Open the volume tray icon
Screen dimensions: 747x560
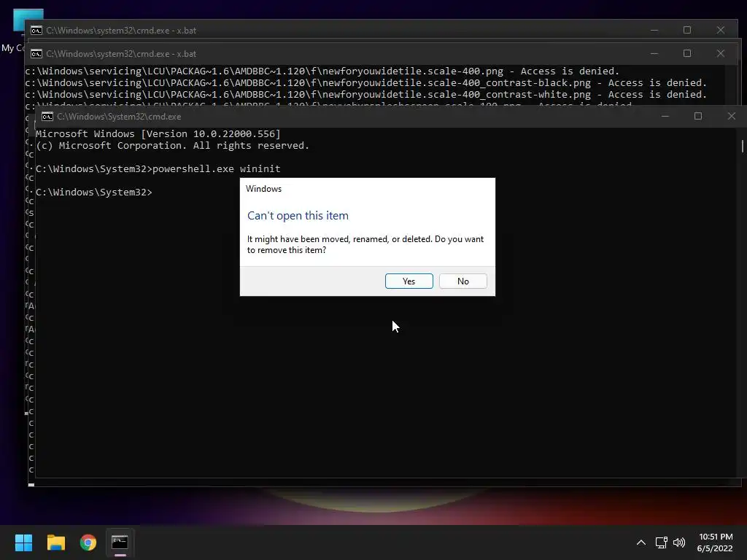679,542
